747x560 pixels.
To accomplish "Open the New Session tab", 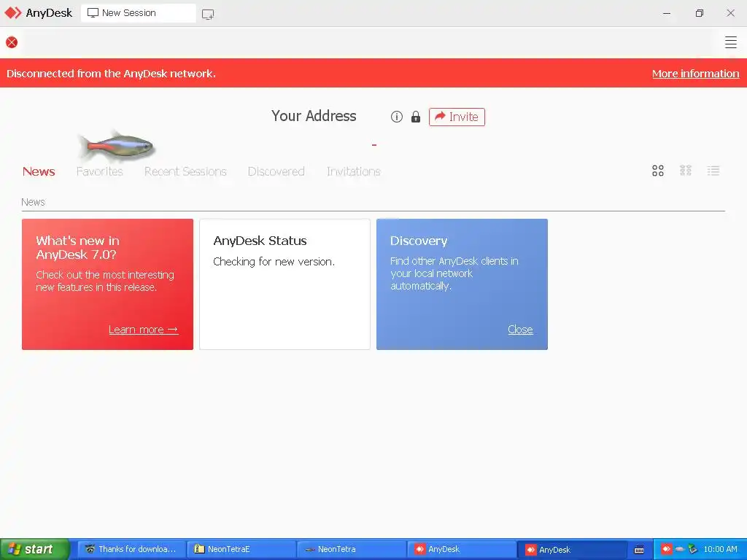I will click(138, 13).
